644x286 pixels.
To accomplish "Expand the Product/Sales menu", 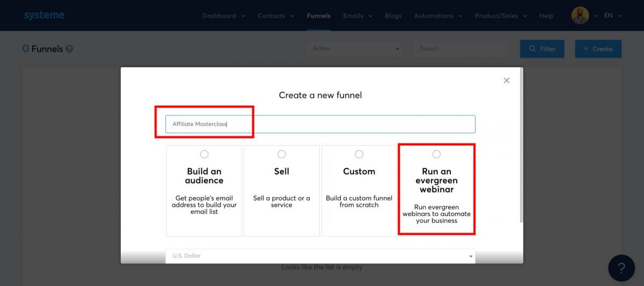I will 500,16.
